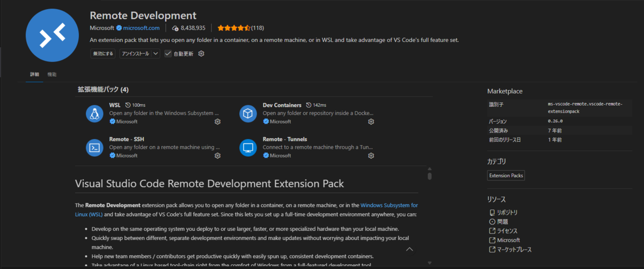Open the アンインストール dropdown arrow
The height and width of the screenshot is (269, 644).
(x=155, y=54)
